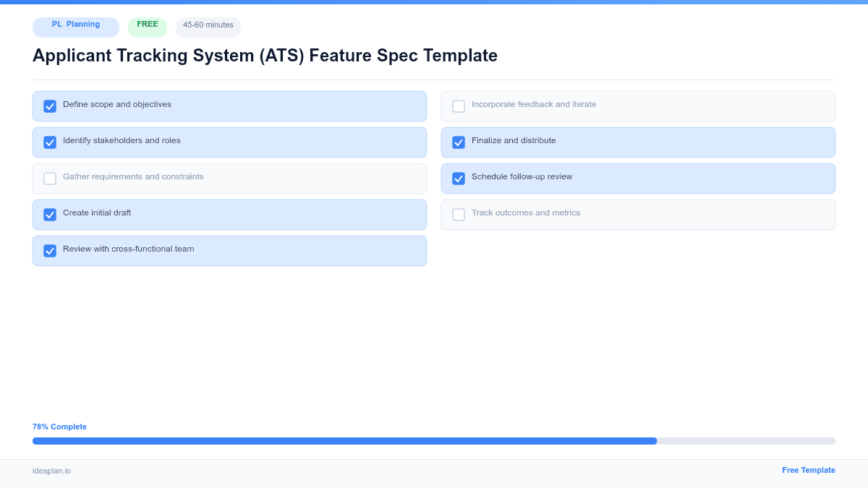Uncheck the Define scope and objectives checkbox
Screen dimensions: 868x488
[50, 106]
